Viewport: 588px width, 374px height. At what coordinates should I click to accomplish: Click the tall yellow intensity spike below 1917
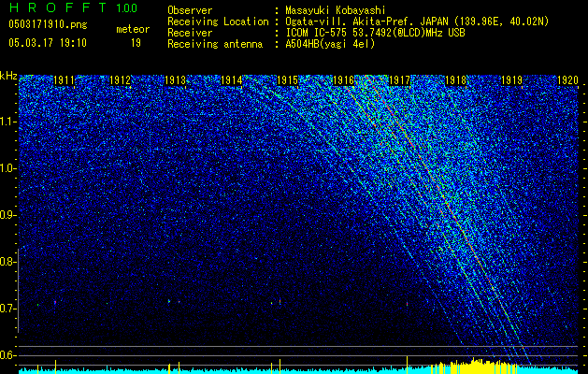coord(408,364)
